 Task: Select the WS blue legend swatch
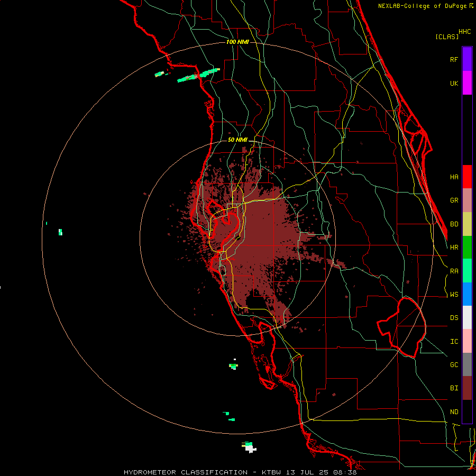tap(467, 294)
